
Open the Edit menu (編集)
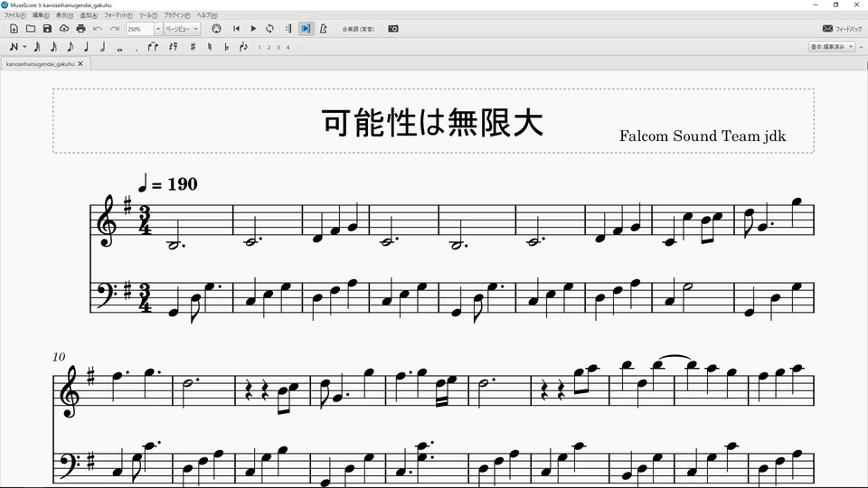[x=41, y=15]
